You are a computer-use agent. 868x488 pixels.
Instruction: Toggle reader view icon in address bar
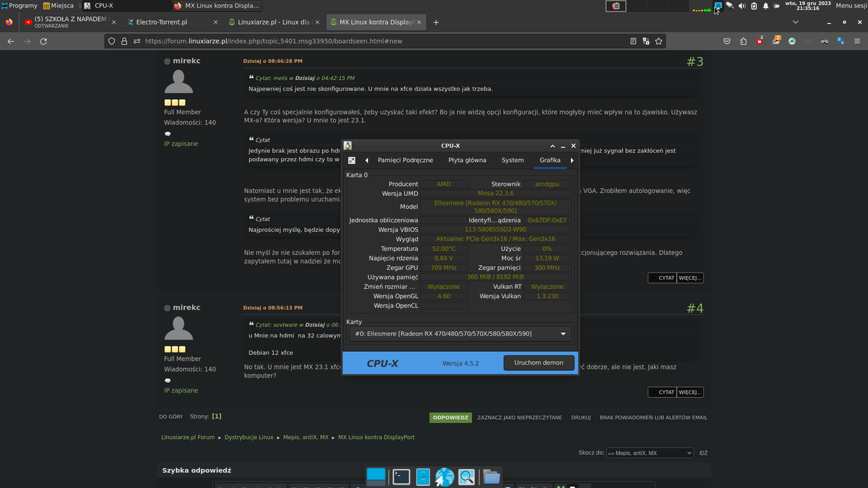point(633,41)
